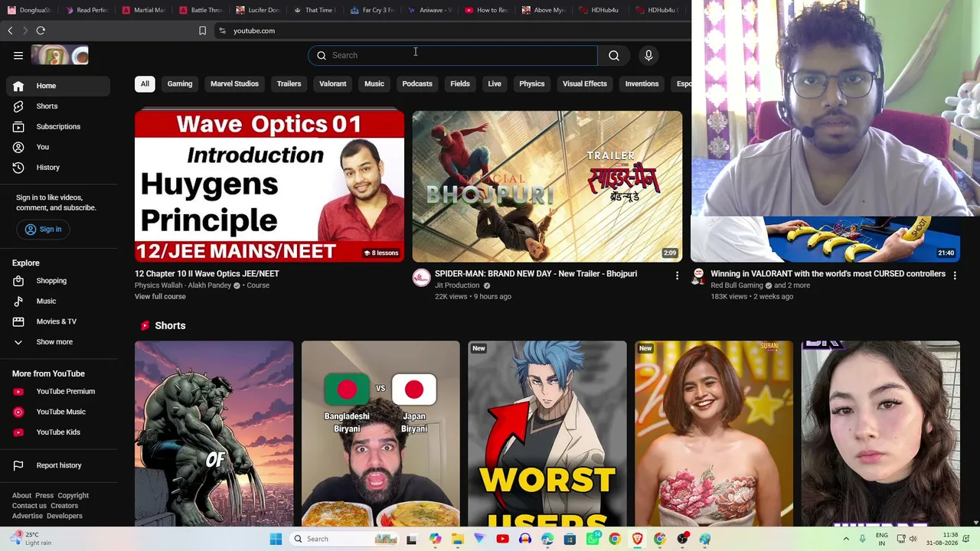Open the Hulk cartoon short thumbnail
Viewport: 980px width, 551px height.
(x=214, y=433)
